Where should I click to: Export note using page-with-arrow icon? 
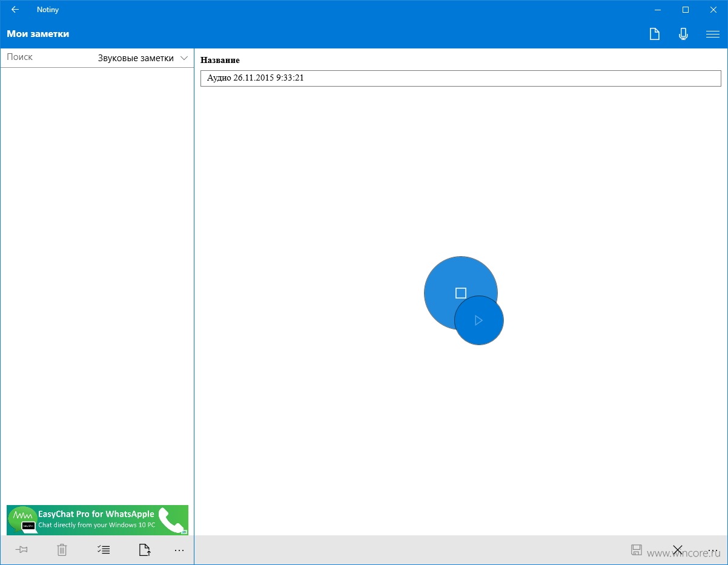(144, 550)
